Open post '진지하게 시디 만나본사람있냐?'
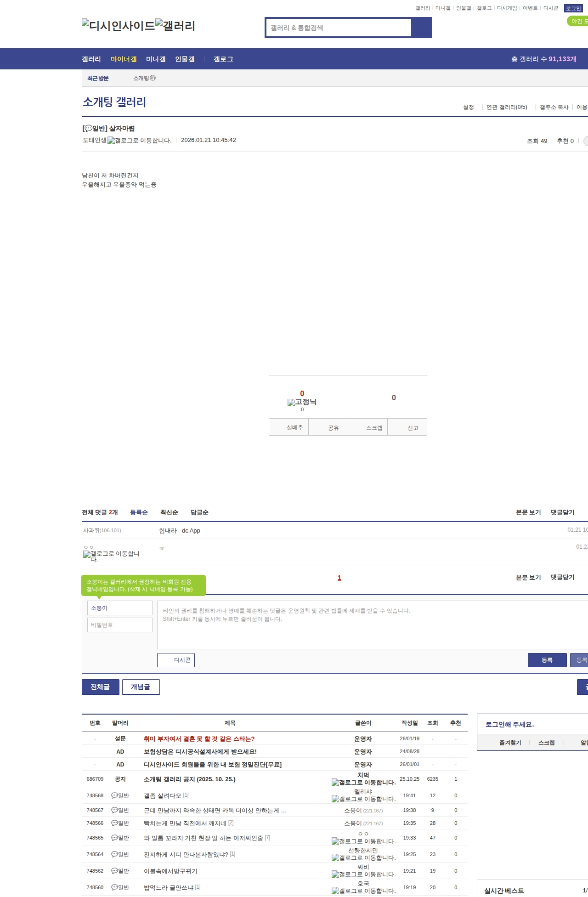 pyautogui.click(x=186, y=854)
